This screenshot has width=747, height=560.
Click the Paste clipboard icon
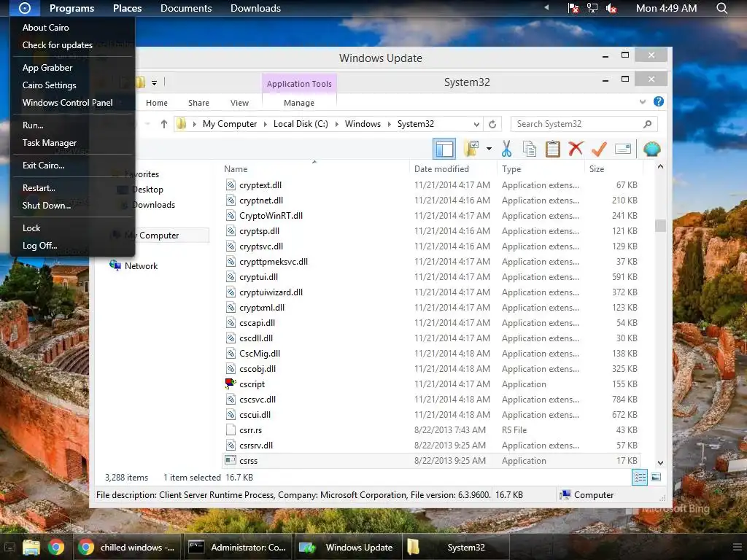pyautogui.click(x=553, y=149)
